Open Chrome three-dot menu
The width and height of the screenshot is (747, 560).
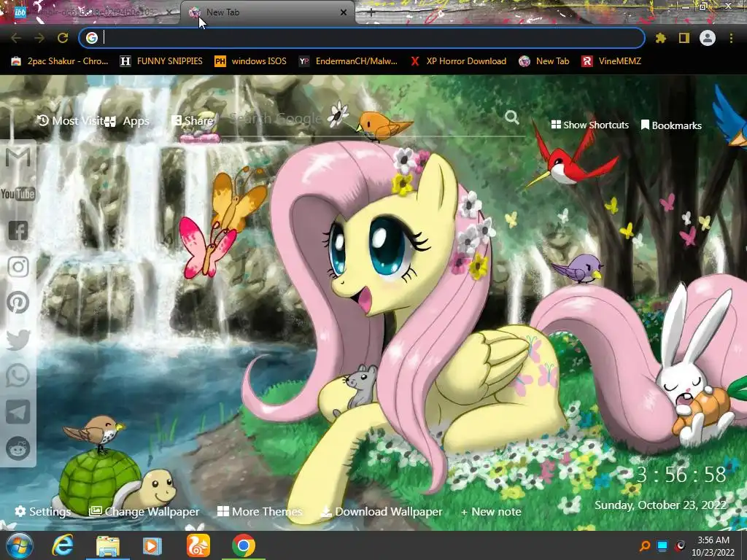click(731, 38)
